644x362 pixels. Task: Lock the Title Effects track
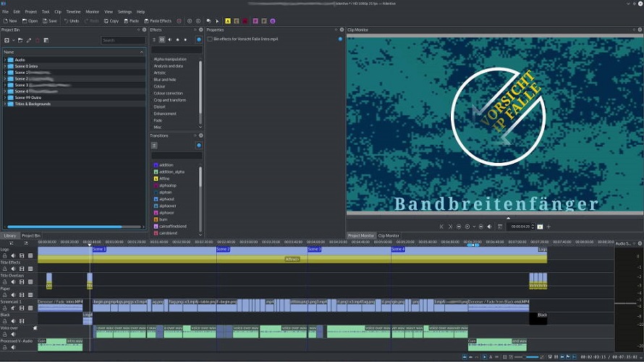(x=6, y=269)
